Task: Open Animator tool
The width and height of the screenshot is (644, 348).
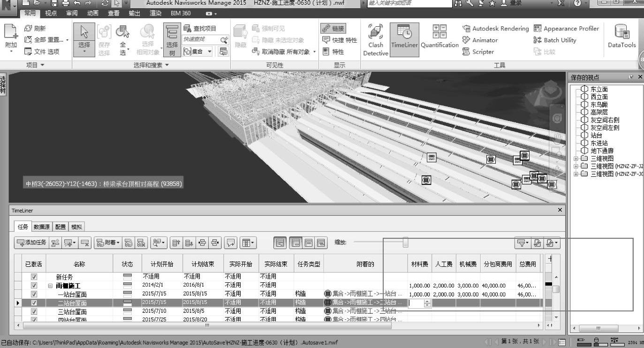Action: point(480,40)
